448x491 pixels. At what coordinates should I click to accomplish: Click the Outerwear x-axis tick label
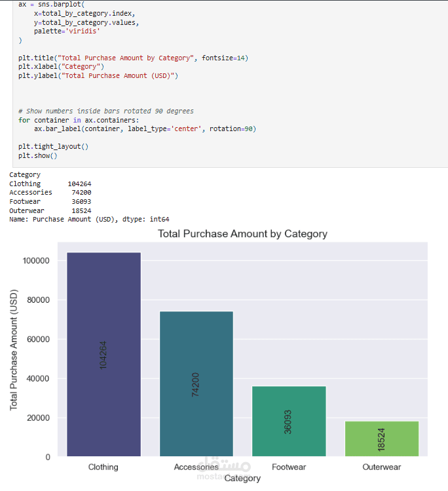pos(382,467)
